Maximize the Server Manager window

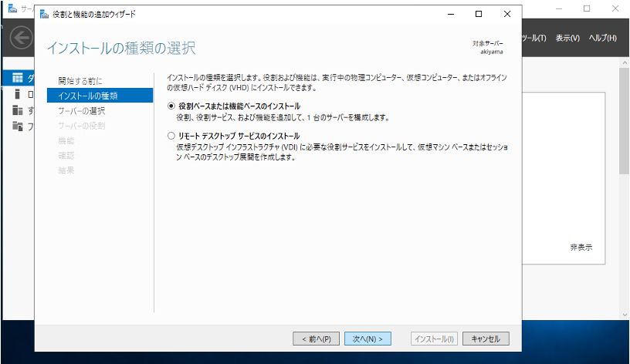(587, 8)
